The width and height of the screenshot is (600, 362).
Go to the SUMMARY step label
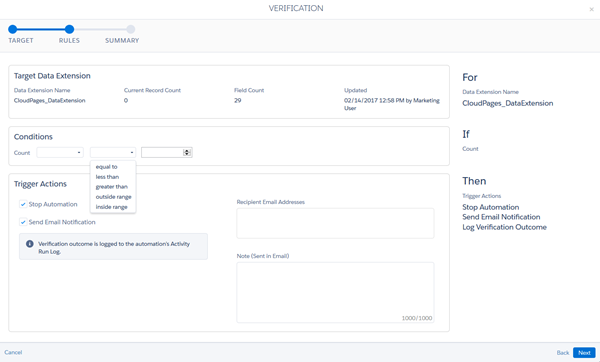[122, 41]
